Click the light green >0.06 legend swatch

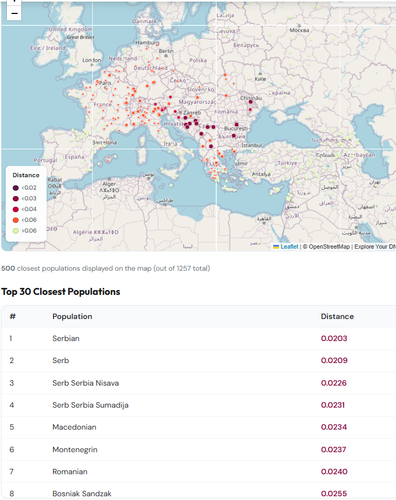coord(16,231)
